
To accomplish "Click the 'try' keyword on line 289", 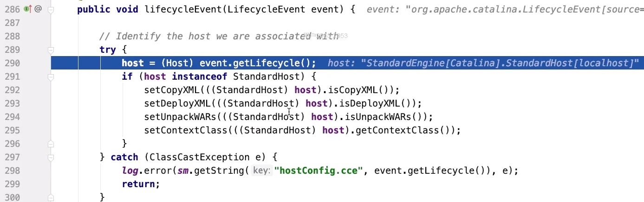I will 108,50.
